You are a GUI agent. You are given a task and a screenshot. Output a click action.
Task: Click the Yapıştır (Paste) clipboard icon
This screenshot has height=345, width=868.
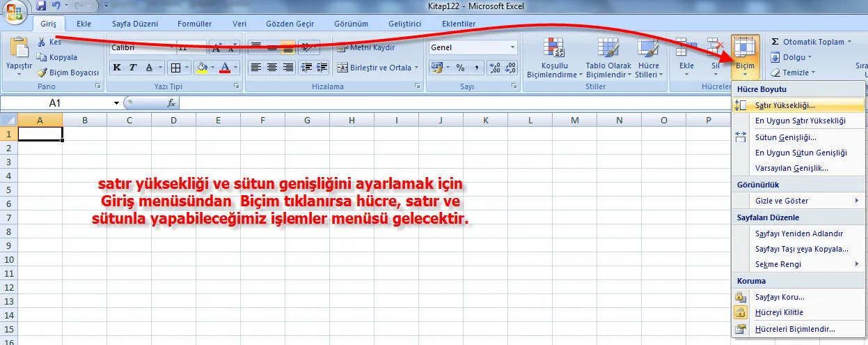pyautogui.click(x=19, y=49)
